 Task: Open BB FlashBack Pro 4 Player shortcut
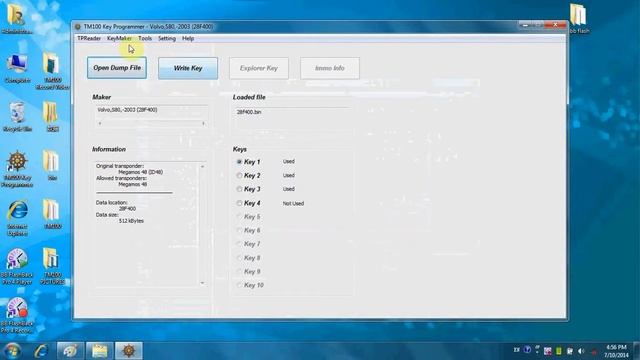pyautogui.click(x=17, y=266)
